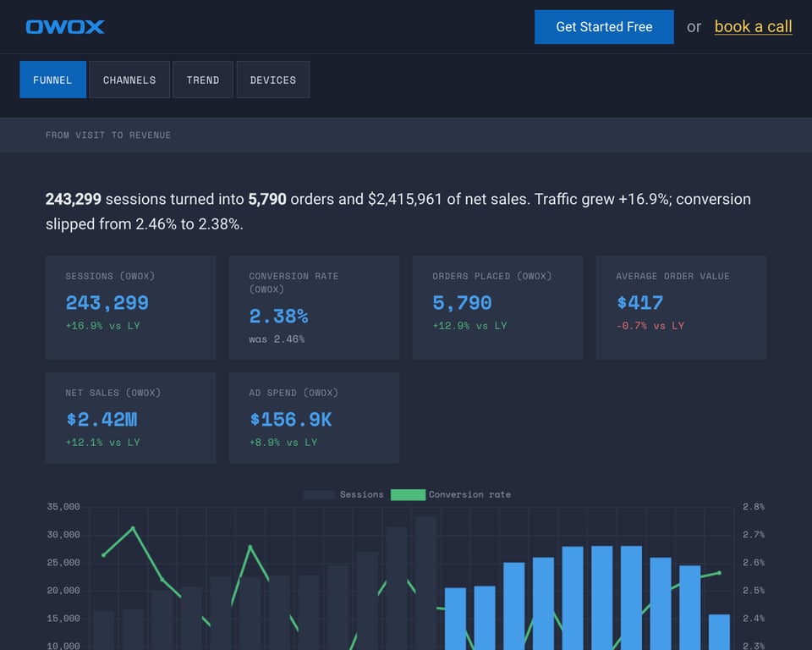Select the Funnel tab
812x650 pixels.
tap(52, 80)
